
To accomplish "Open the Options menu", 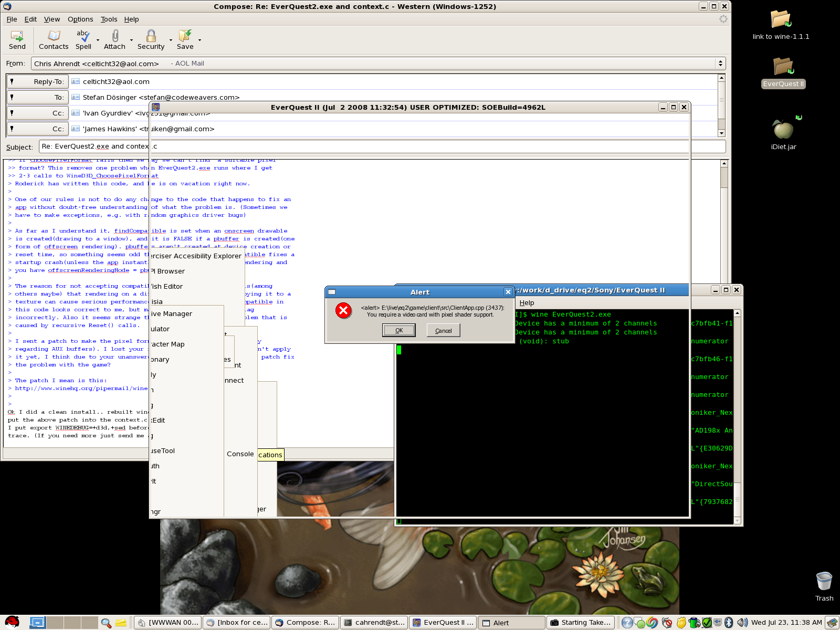I will pos(80,19).
